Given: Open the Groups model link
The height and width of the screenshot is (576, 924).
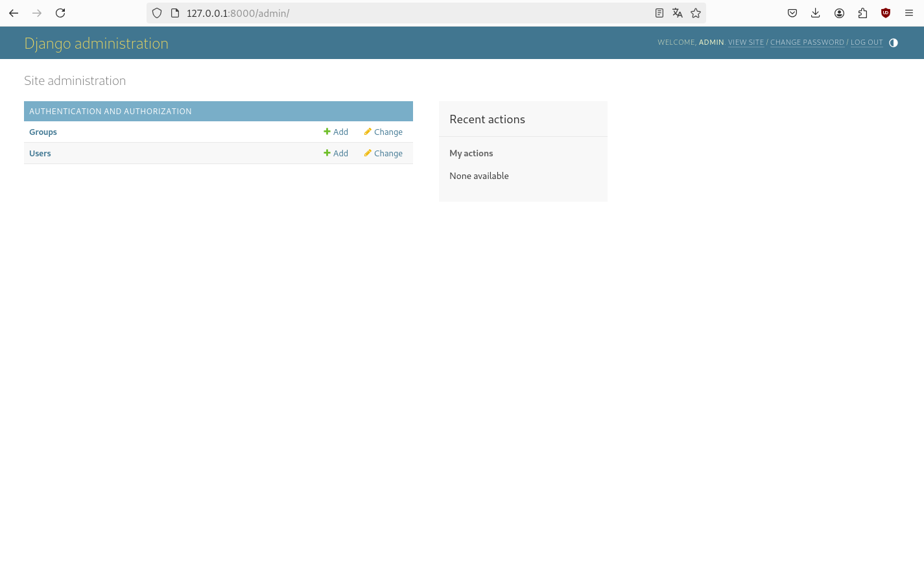Looking at the screenshot, I should pyautogui.click(x=43, y=132).
